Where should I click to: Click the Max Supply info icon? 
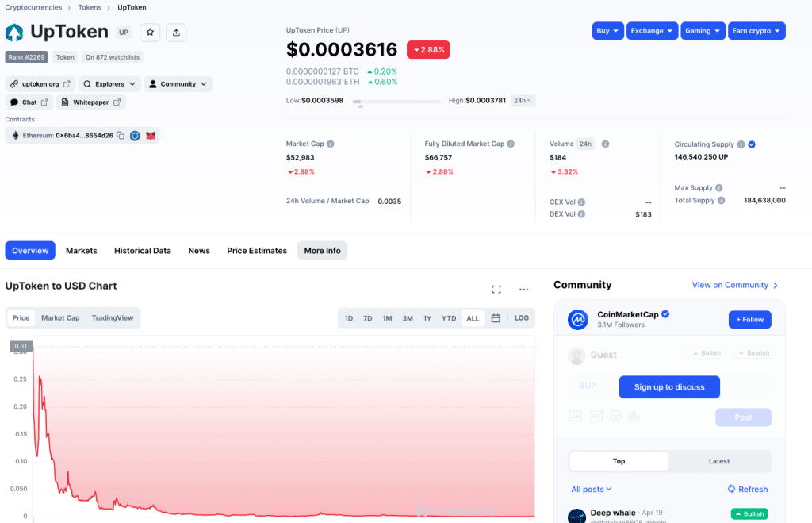tap(718, 187)
